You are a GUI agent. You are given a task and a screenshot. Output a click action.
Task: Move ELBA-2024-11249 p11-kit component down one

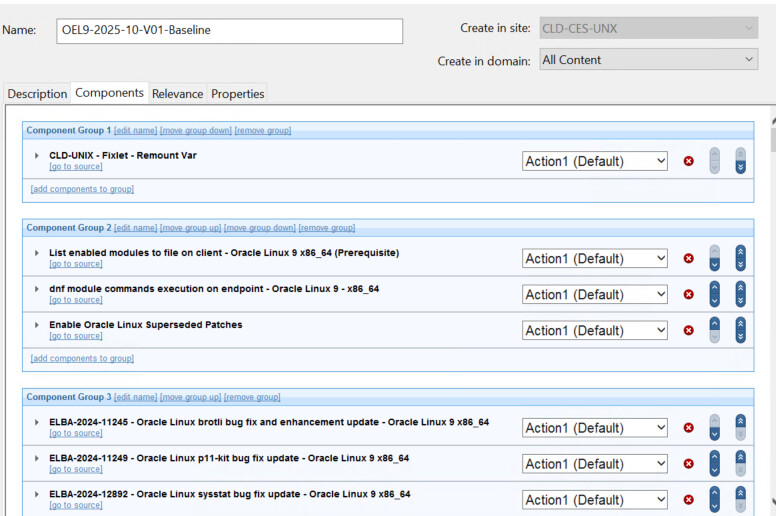coord(714,470)
